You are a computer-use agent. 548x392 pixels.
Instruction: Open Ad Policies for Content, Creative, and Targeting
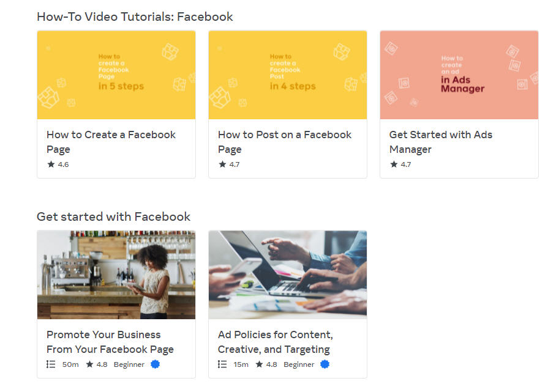(276, 342)
